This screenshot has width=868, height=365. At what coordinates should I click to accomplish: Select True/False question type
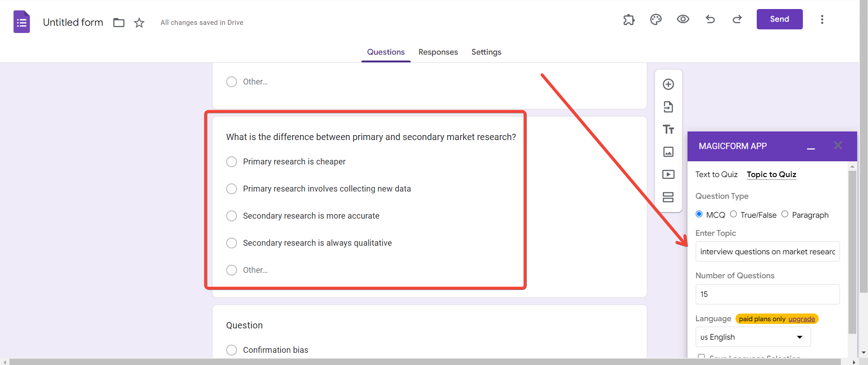pyautogui.click(x=733, y=214)
